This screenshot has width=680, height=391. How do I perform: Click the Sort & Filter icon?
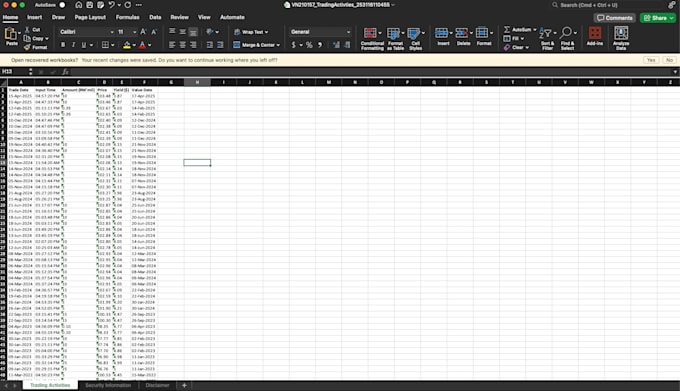[x=547, y=39]
